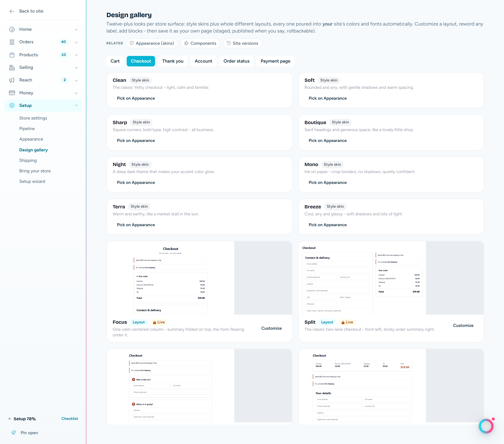This screenshot has height=444, width=504.
Task: Click the palette icon in Appearance (skins)
Action: click(132, 43)
